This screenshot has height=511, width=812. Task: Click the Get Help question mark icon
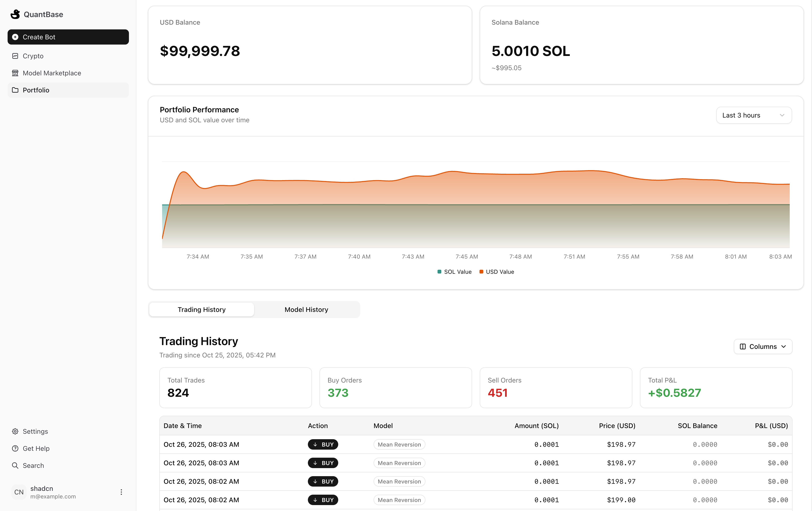point(15,449)
